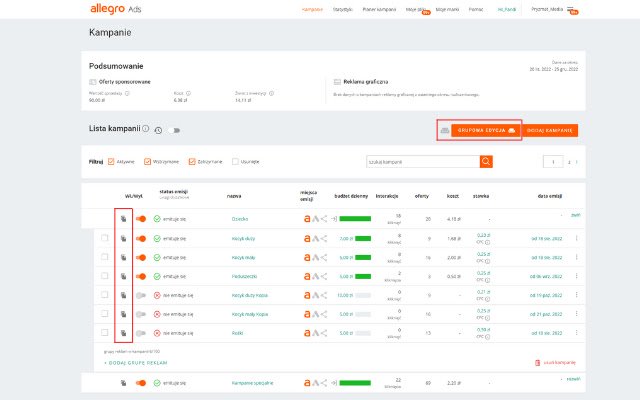Open the Moje pliki menu item
The height and width of the screenshot is (400, 640).
click(416, 9)
